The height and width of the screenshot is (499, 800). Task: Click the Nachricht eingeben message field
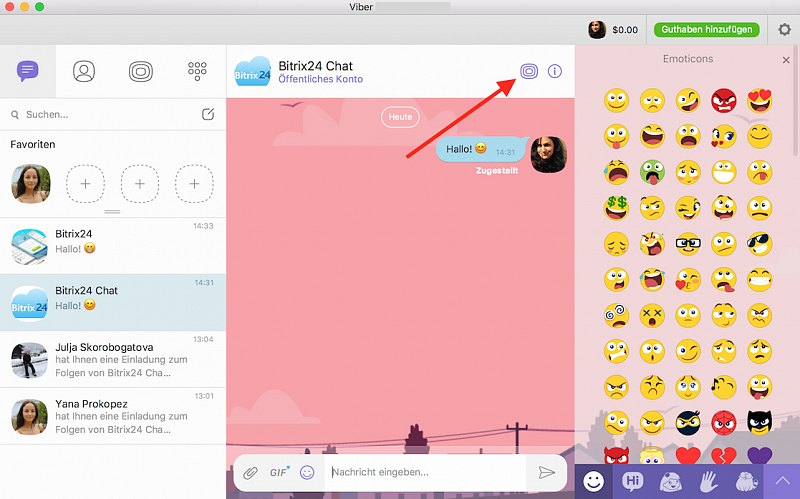pos(428,472)
